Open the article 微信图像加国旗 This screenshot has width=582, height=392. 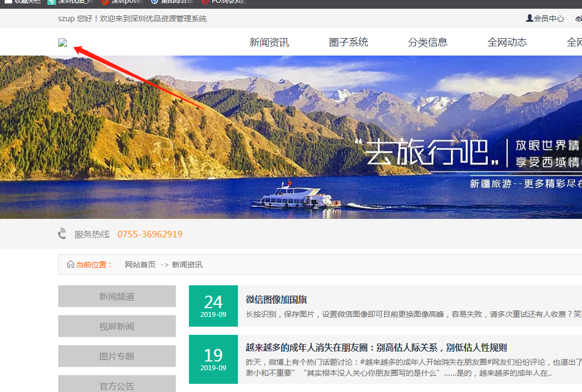(276, 299)
